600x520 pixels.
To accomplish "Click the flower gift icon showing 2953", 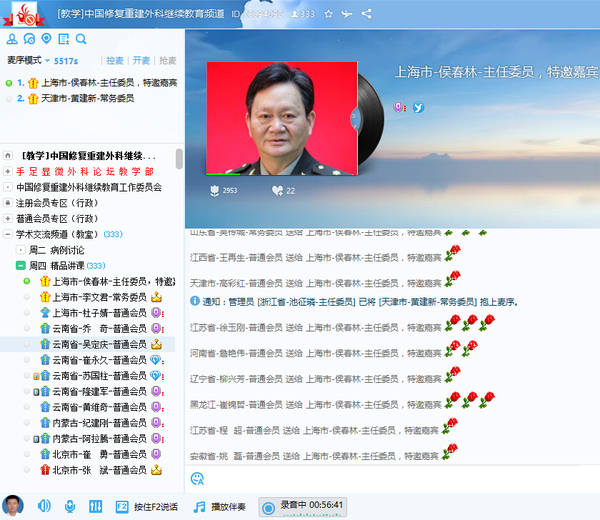I will (x=214, y=190).
